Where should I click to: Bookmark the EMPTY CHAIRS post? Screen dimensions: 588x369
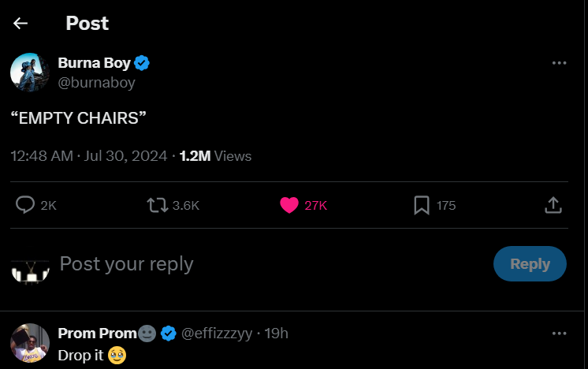[x=422, y=205]
